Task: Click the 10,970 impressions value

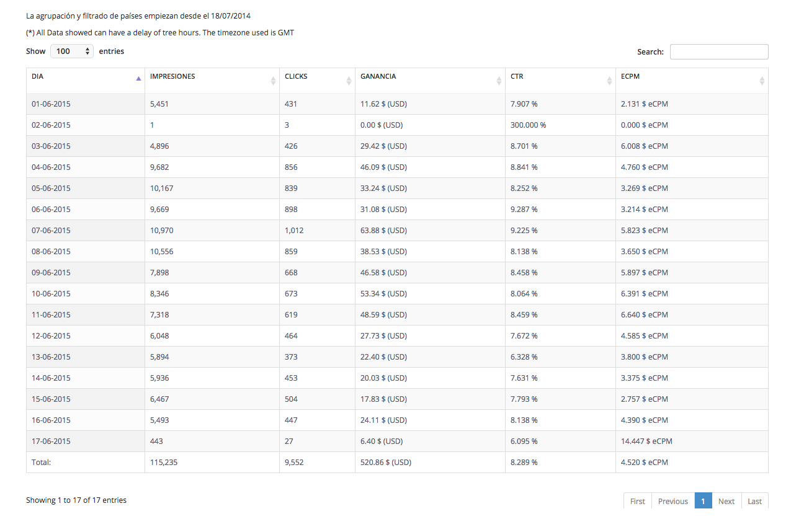Action: pyautogui.click(x=162, y=231)
